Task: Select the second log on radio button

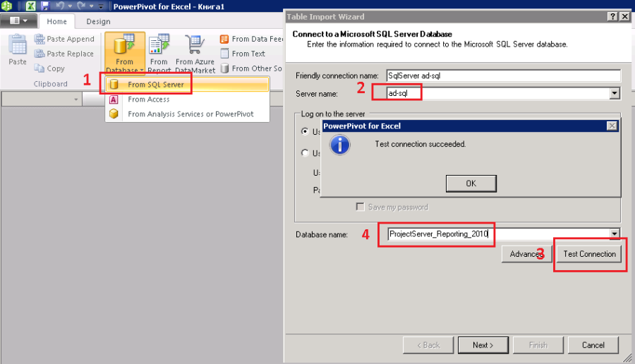Action: tap(305, 152)
